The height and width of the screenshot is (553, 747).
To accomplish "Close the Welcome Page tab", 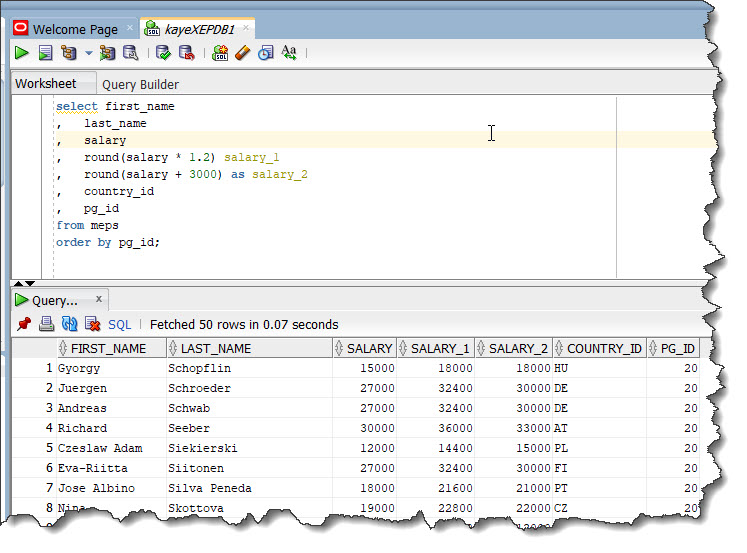I will [130, 28].
